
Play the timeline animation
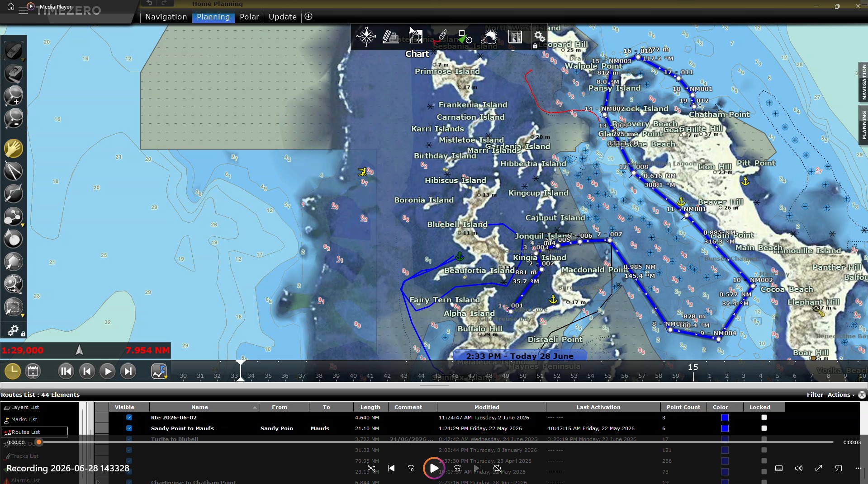tap(108, 371)
